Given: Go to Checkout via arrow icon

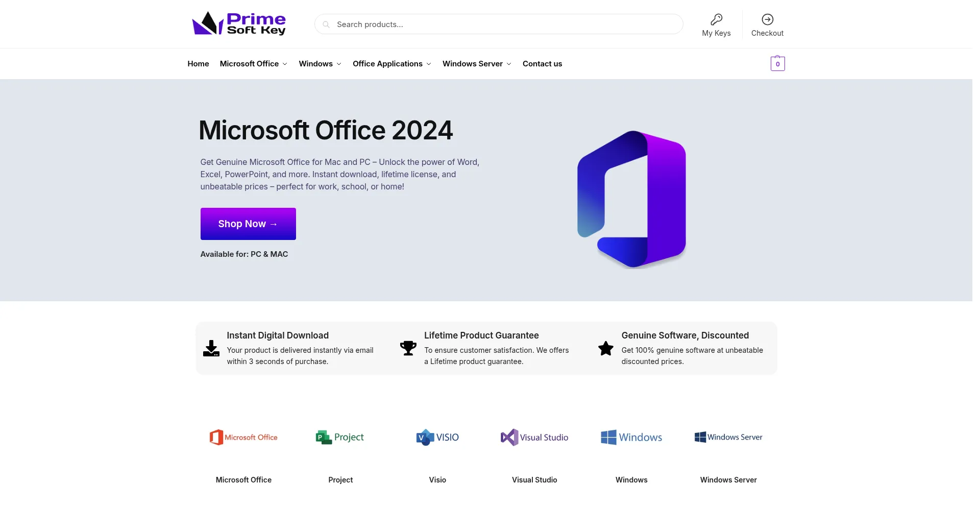Looking at the screenshot, I should (x=767, y=19).
